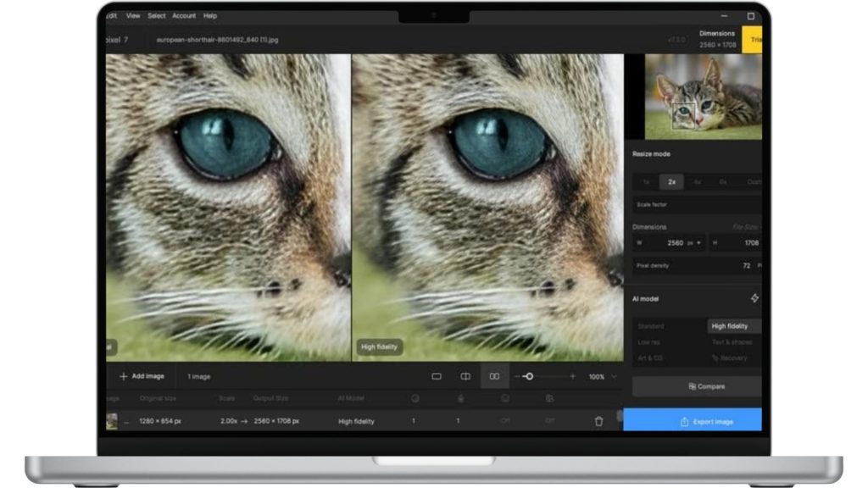
Task: Select the 2x resize mode
Action: 671,181
